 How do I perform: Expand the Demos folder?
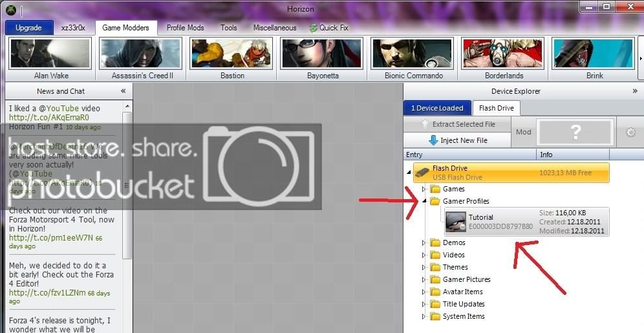coord(424,242)
